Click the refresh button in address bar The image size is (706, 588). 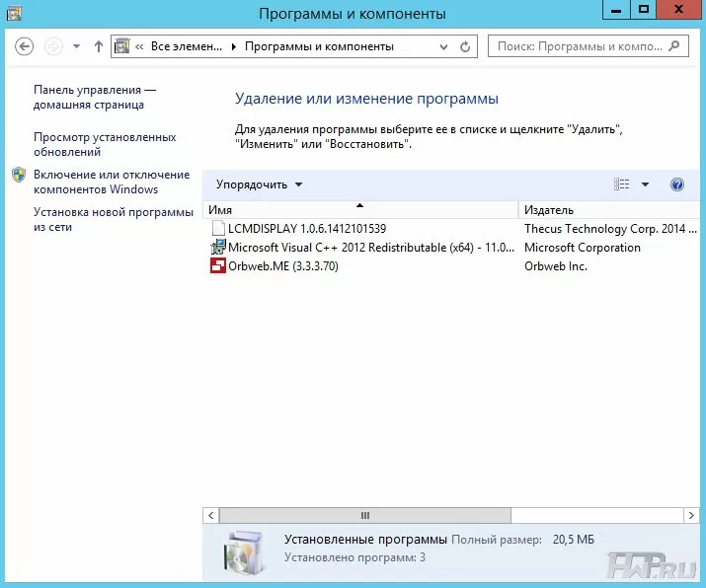pos(467,46)
